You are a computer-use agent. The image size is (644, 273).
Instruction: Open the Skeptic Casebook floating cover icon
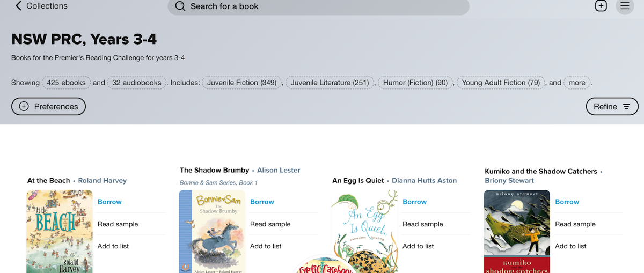pos(325,267)
